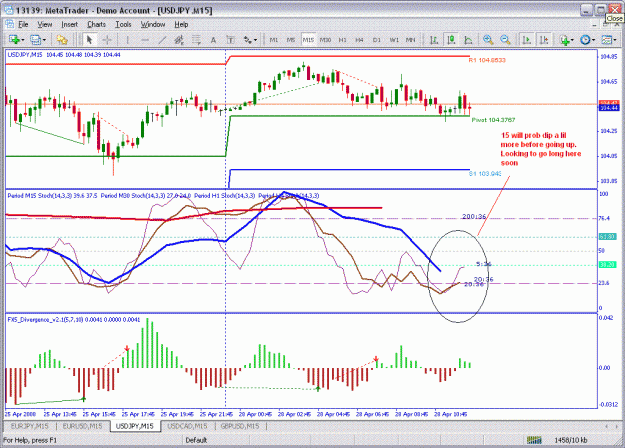625x448 pixels.
Task: Click the New Chart toolbar icon
Action: (x=14, y=40)
